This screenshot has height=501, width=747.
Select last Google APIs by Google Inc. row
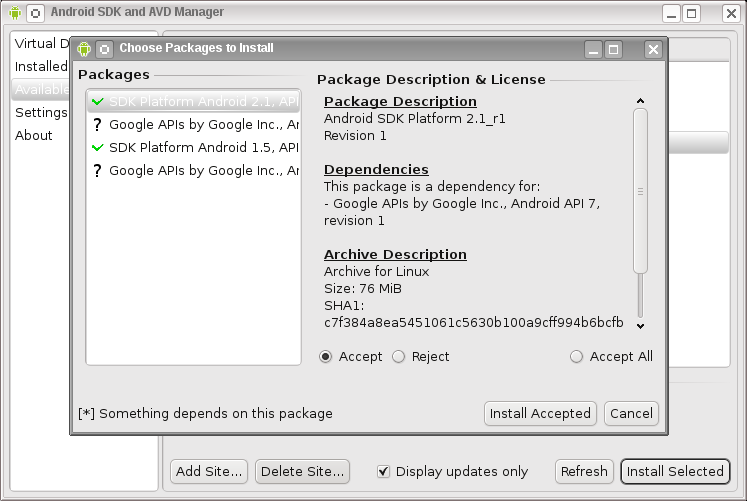pyautogui.click(x=193, y=170)
